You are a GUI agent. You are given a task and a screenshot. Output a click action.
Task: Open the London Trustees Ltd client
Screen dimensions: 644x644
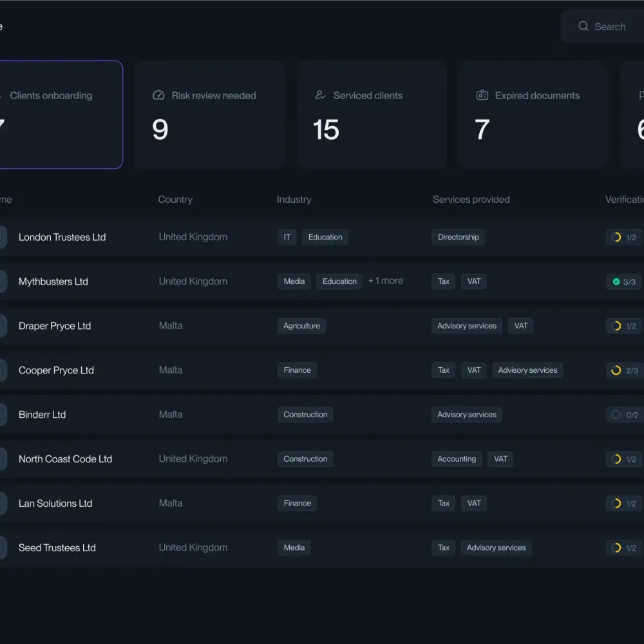pos(62,237)
